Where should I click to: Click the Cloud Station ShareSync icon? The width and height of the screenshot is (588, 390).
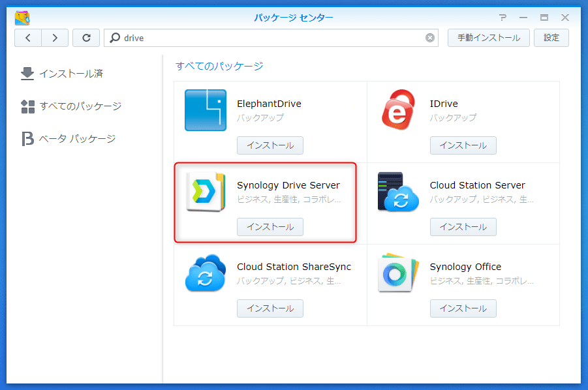(x=206, y=273)
